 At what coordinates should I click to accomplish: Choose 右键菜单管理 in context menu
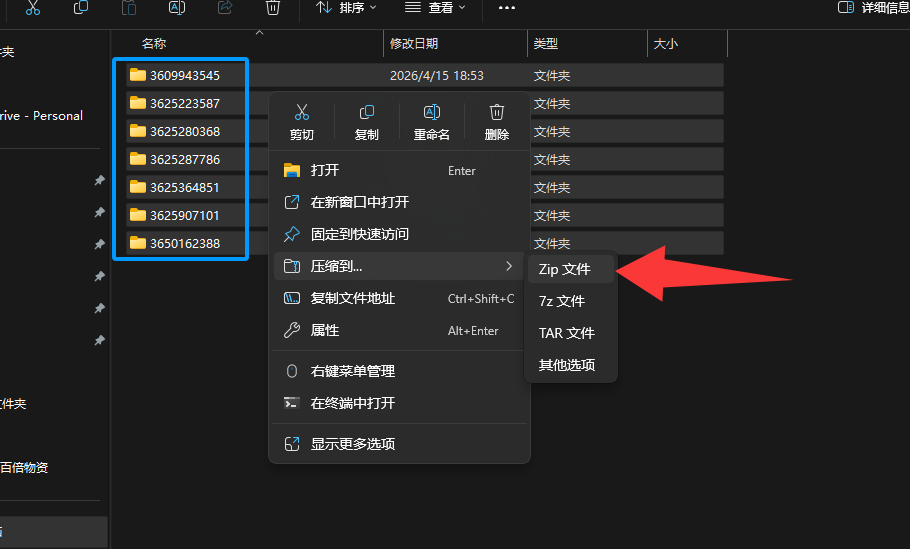click(x=399, y=371)
